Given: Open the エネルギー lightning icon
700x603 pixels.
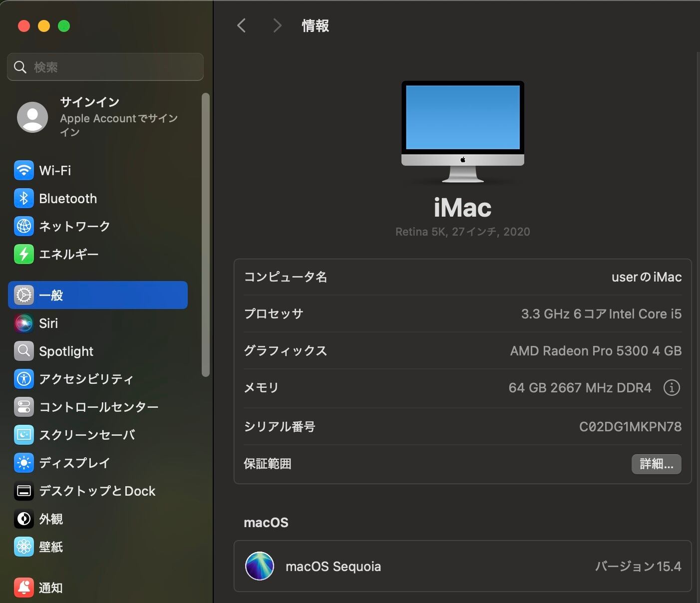Looking at the screenshot, I should pyautogui.click(x=24, y=254).
